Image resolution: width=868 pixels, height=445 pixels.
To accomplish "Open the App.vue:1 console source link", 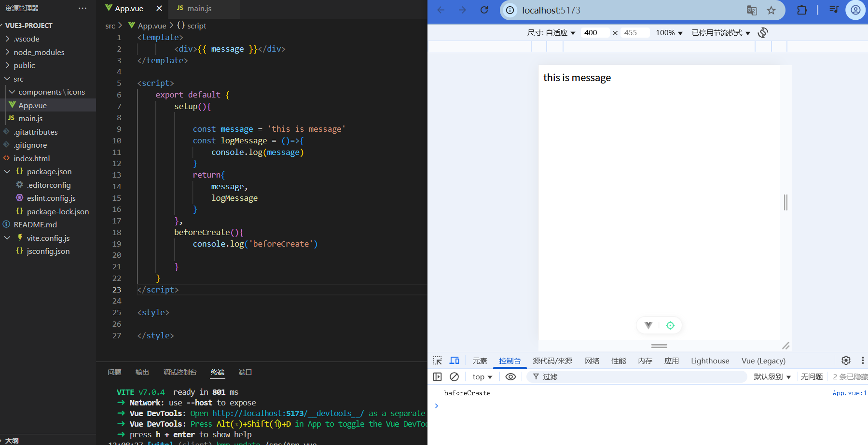I will [x=849, y=392].
